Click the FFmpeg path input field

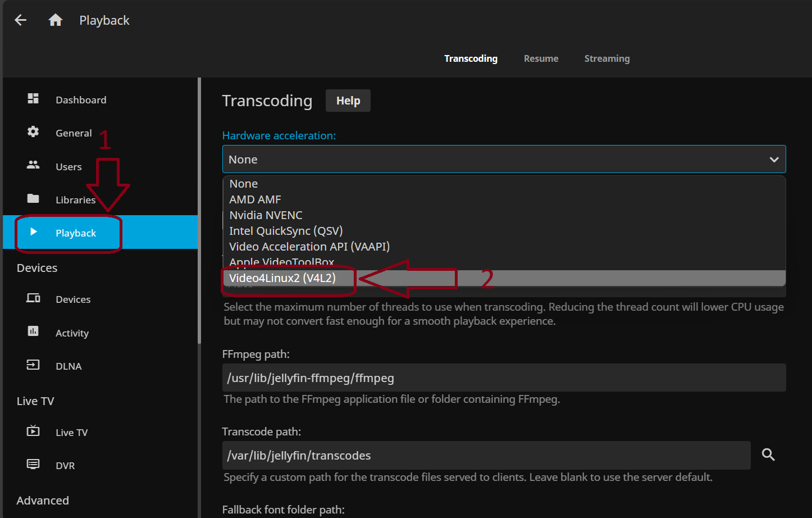click(x=504, y=378)
